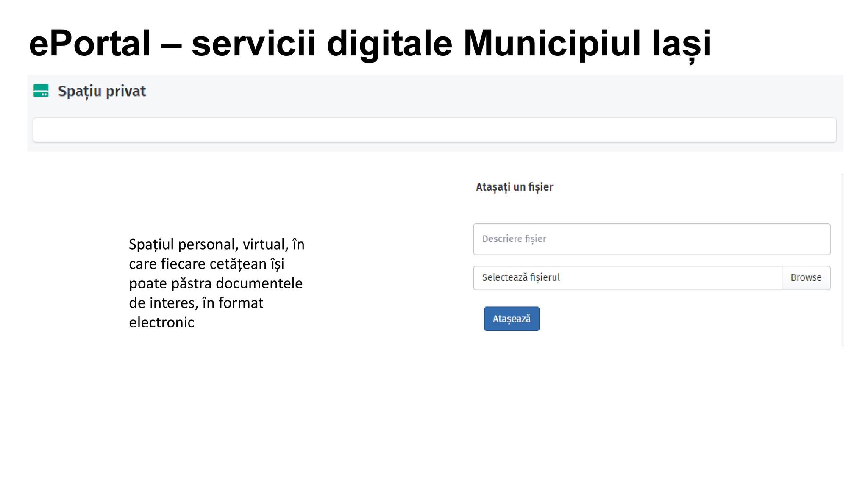Focus the Descriere fișier text field
868x488 pixels.
651,239
